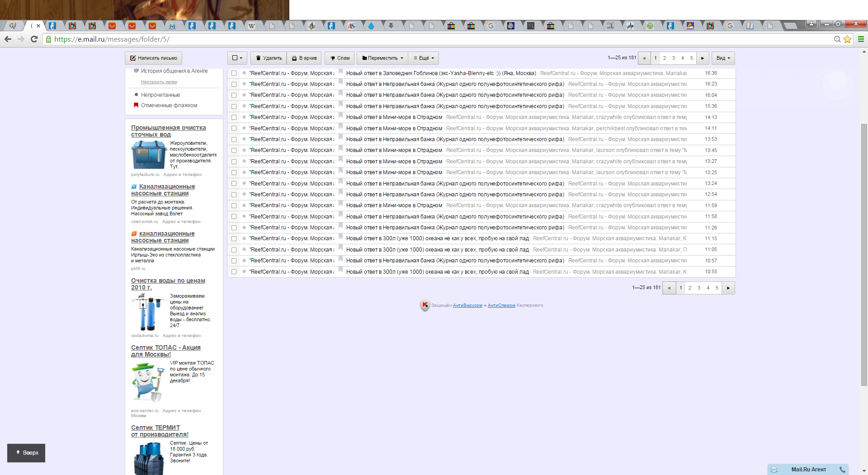Tick checkbox for the 16:36 message

click(234, 73)
